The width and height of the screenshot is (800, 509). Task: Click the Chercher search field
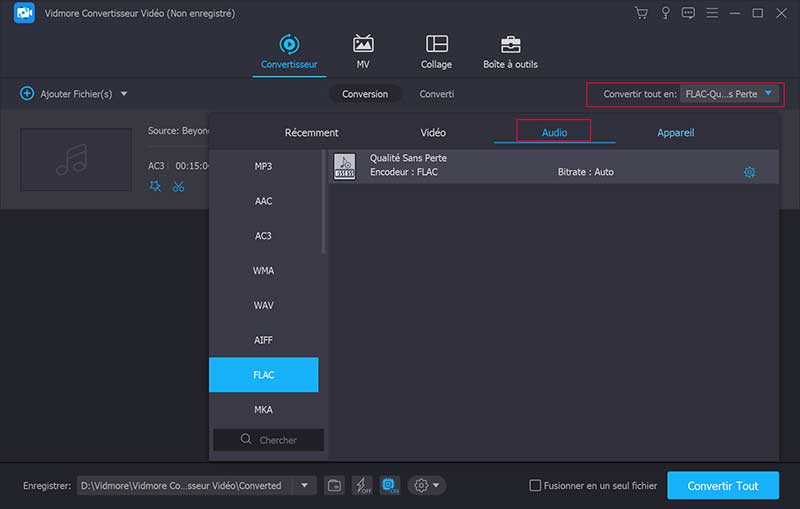click(268, 440)
